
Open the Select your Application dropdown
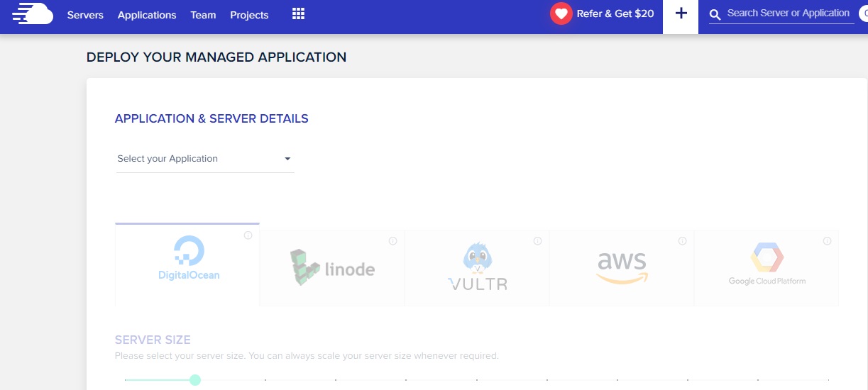coord(204,159)
